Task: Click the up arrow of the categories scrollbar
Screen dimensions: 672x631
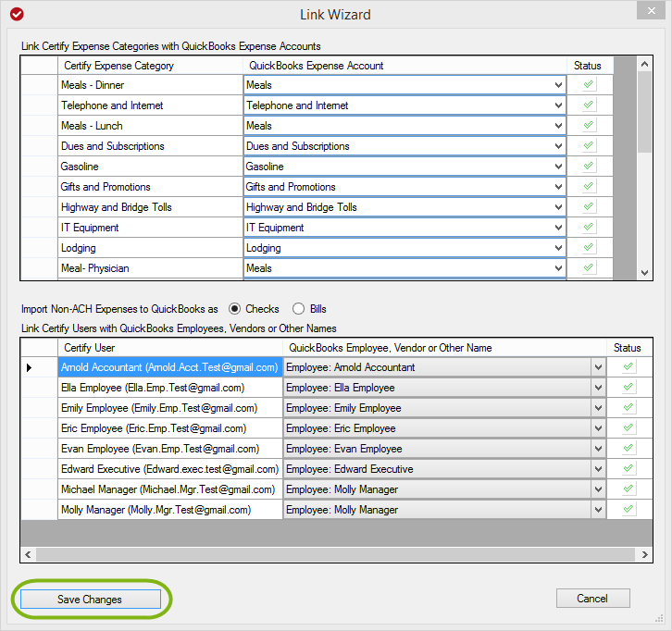Action: (x=644, y=64)
